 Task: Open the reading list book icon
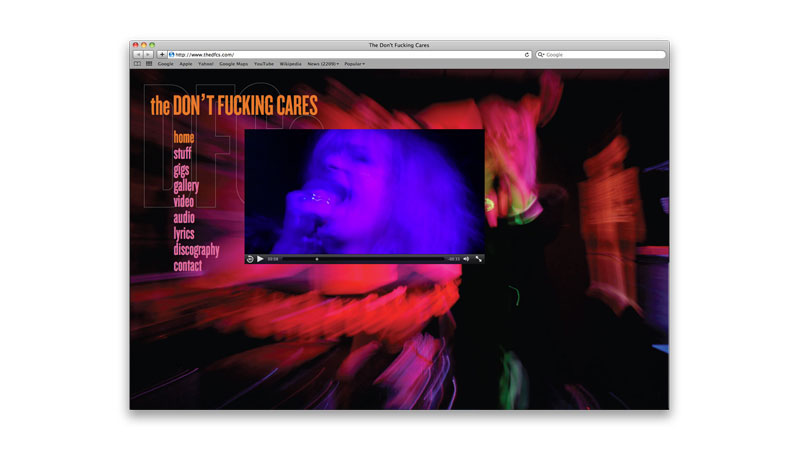[x=137, y=64]
